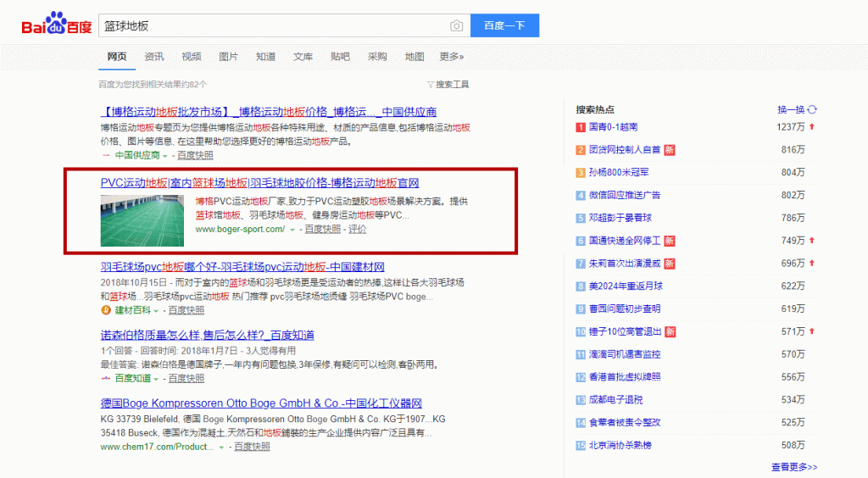This screenshot has width=868, height=478.
Task: Open hot topic 美2024年重返月球
Action: [x=626, y=286]
